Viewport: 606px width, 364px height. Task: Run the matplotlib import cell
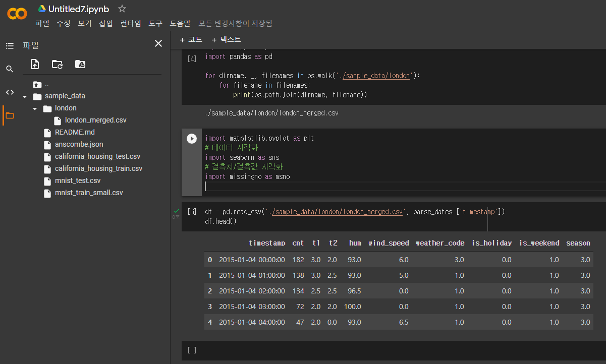tap(192, 138)
